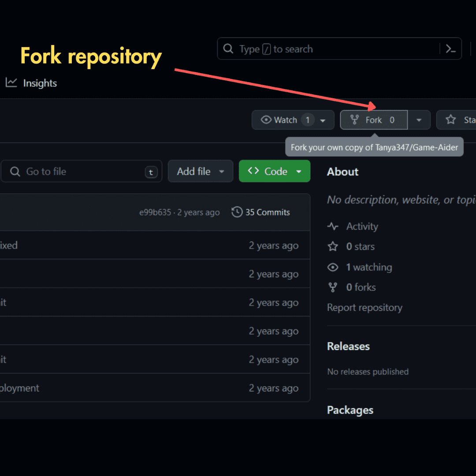Open the command palette icon
Viewport: 476px width, 476px height.
tap(450, 49)
